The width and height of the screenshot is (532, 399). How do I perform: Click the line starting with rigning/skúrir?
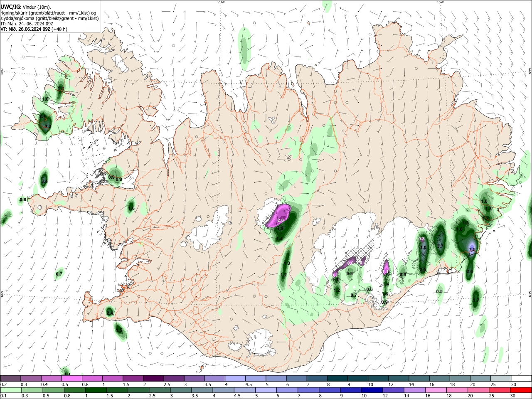coord(49,13)
